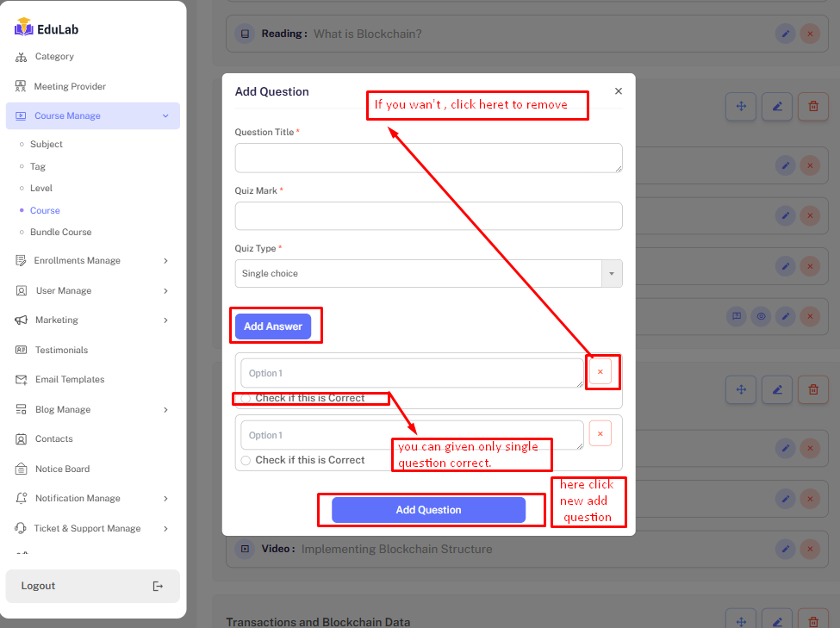Click the Notice Board sidebar icon

coord(21,469)
